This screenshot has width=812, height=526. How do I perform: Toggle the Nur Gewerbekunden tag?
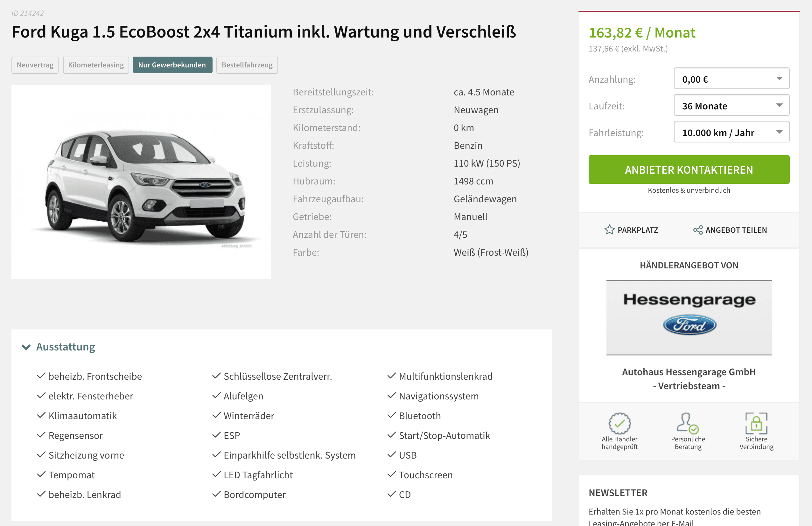pos(172,65)
